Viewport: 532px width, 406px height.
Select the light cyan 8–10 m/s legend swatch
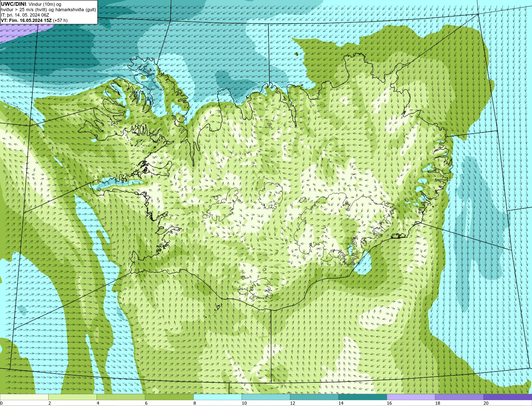(217, 397)
